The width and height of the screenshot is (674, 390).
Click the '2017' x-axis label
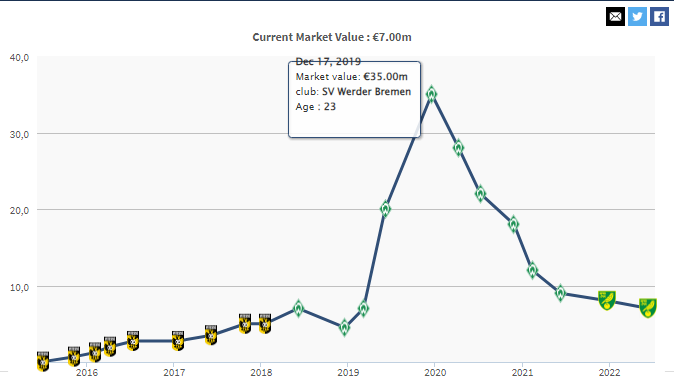click(x=174, y=372)
